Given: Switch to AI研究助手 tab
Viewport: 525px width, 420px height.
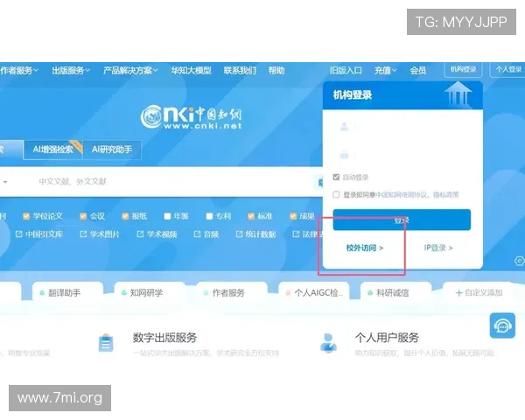Looking at the screenshot, I should (x=112, y=150).
